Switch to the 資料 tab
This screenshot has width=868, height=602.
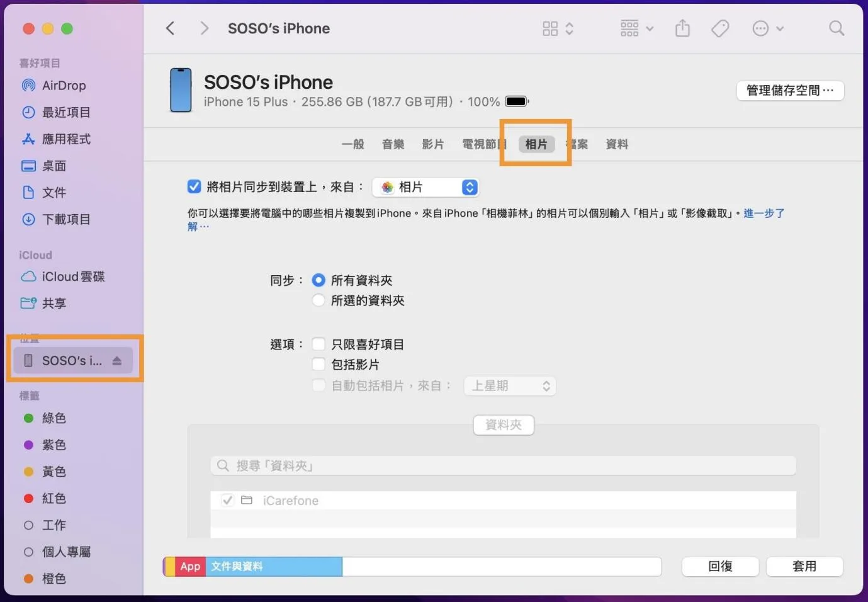pos(617,144)
